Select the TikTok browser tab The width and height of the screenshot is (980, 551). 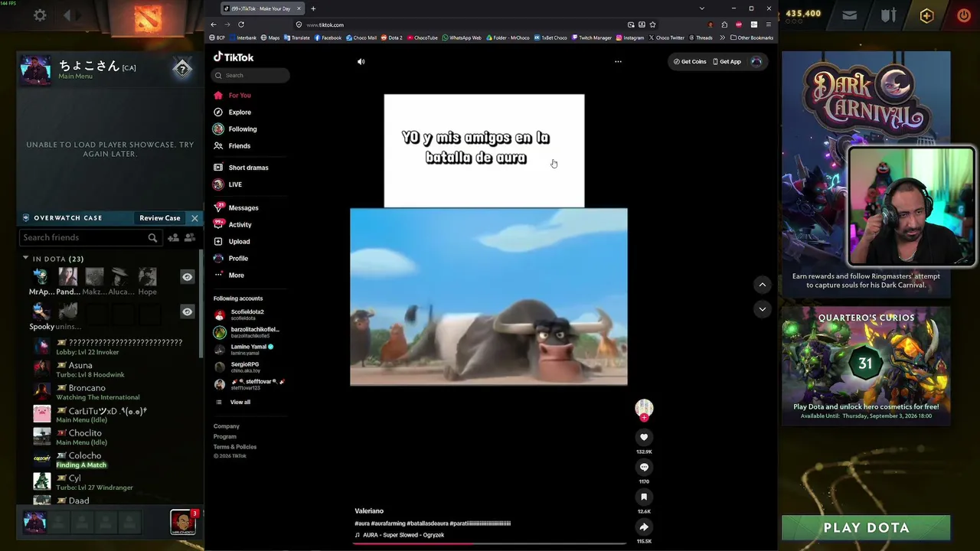[x=261, y=8]
